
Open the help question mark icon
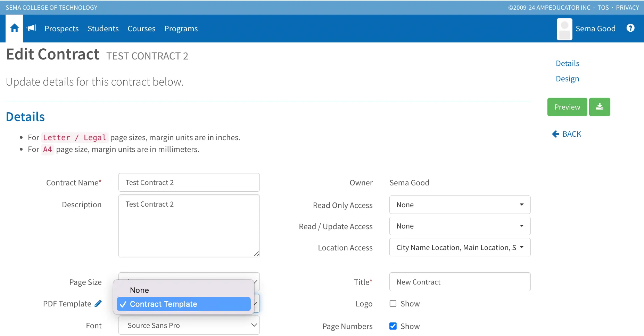[630, 28]
